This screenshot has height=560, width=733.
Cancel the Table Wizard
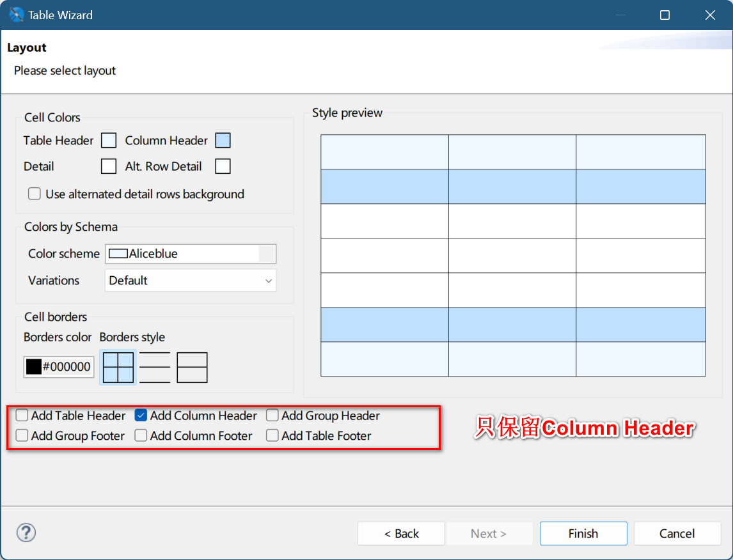coord(677,533)
